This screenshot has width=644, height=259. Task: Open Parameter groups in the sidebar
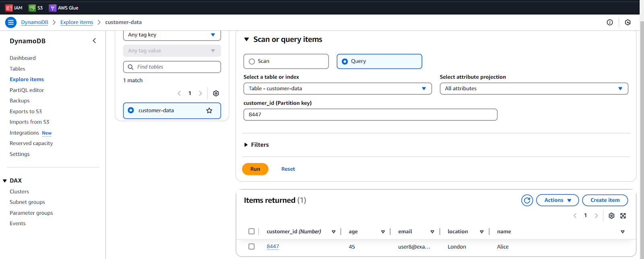tap(31, 213)
